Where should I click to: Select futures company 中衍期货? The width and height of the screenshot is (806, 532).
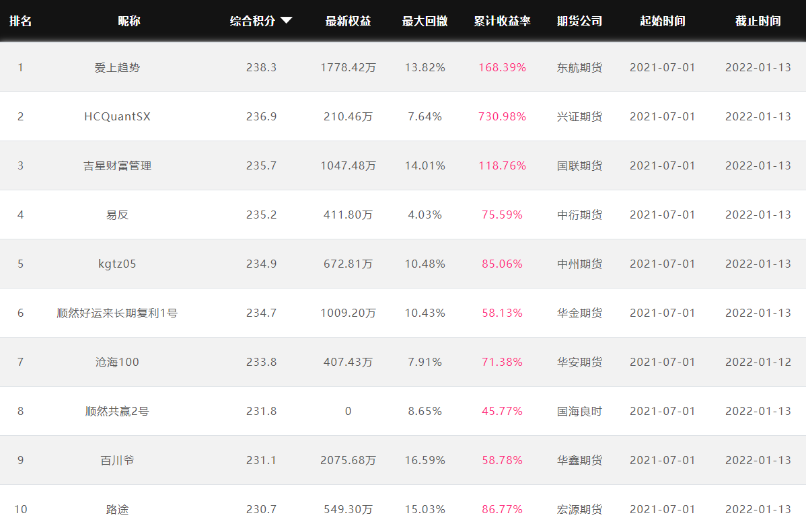coord(579,215)
